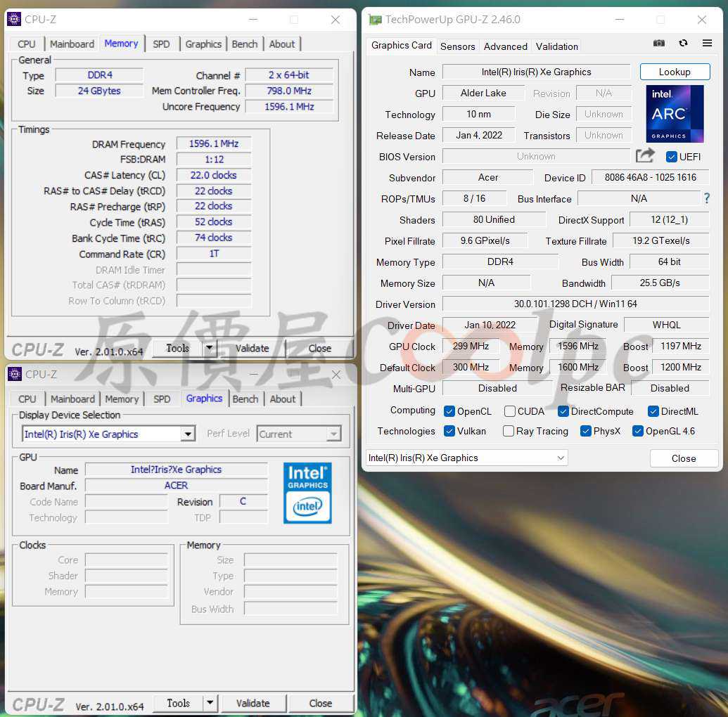The image size is (728, 717).
Task: Open the GPU-Z hamburger menu
Action: click(x=707, y=43)
